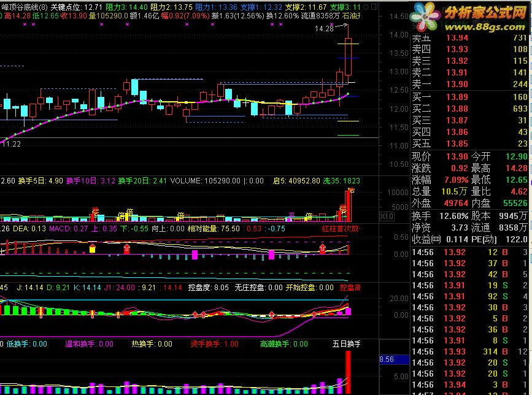The width and height of the screenshot is (532, 395).
Task: Click the 支撑1: 12.32 label
Action: (261, 7)
